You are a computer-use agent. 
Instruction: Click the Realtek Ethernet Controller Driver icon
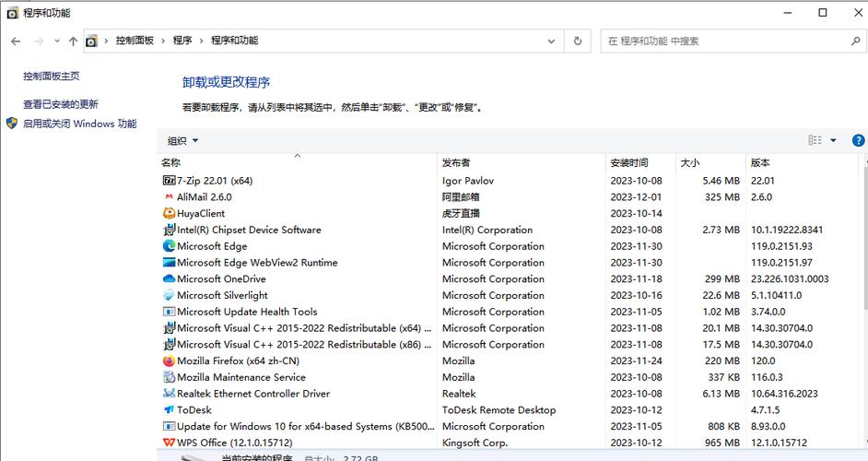(x=169, y=394)
